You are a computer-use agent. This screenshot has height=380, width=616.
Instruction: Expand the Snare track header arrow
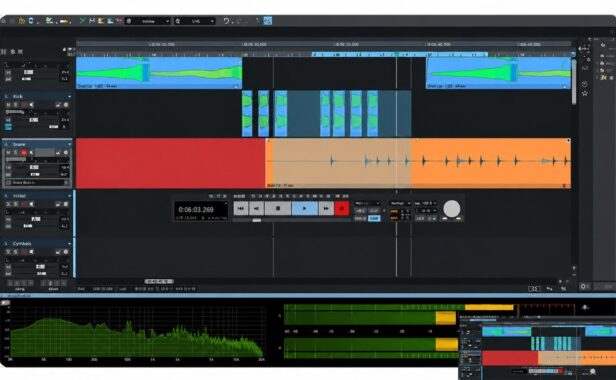(x=70, y=144)
